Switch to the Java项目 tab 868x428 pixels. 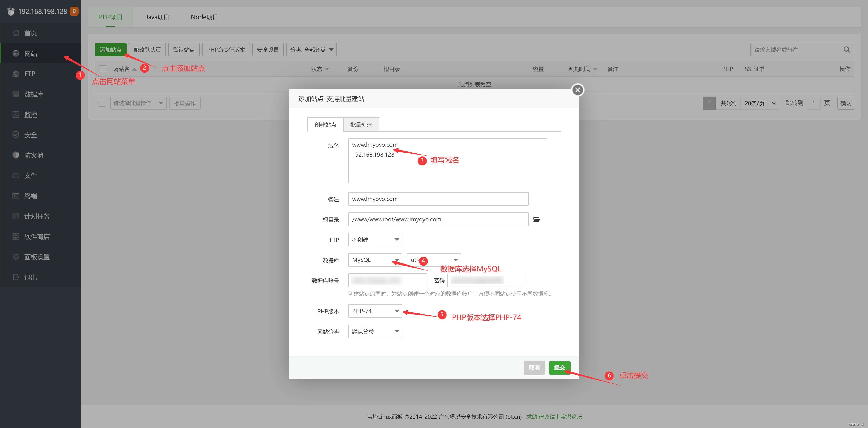pyautogui.click(x=157, y=17)
